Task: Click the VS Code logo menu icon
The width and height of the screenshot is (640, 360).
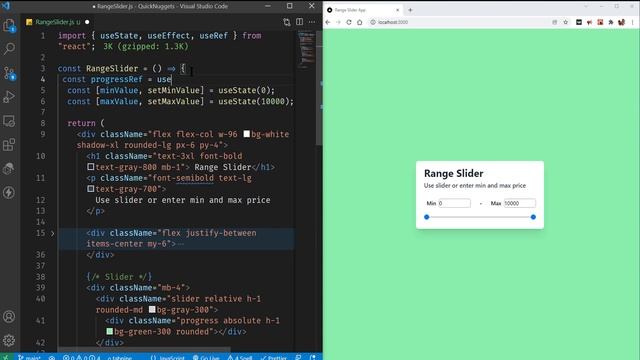Action: (6, 6)
